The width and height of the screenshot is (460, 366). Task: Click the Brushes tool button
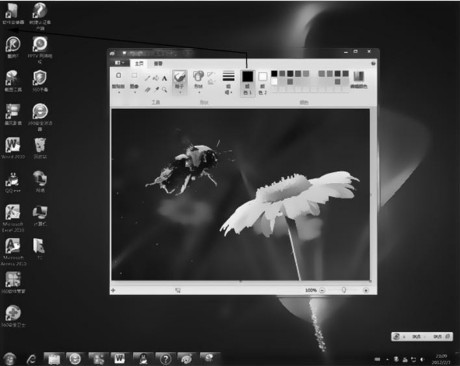pyautogui.click(x=180, y=82)
